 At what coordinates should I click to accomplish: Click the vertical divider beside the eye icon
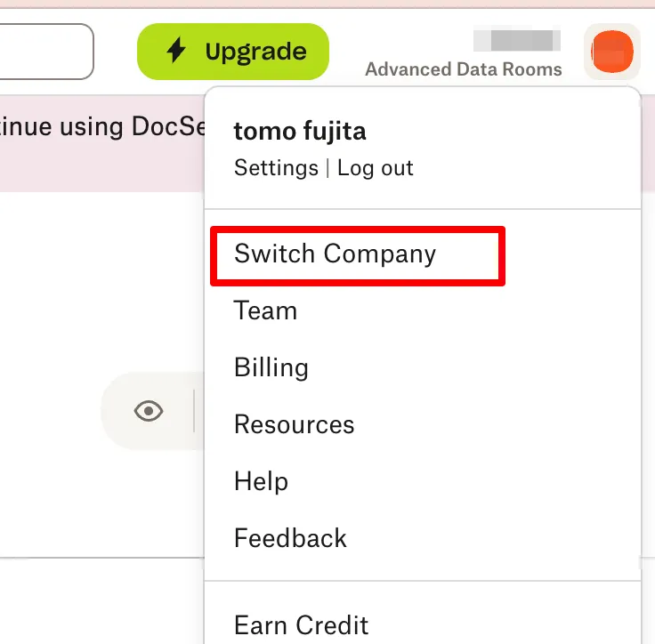pyautogui.click(x=194, y=411)
